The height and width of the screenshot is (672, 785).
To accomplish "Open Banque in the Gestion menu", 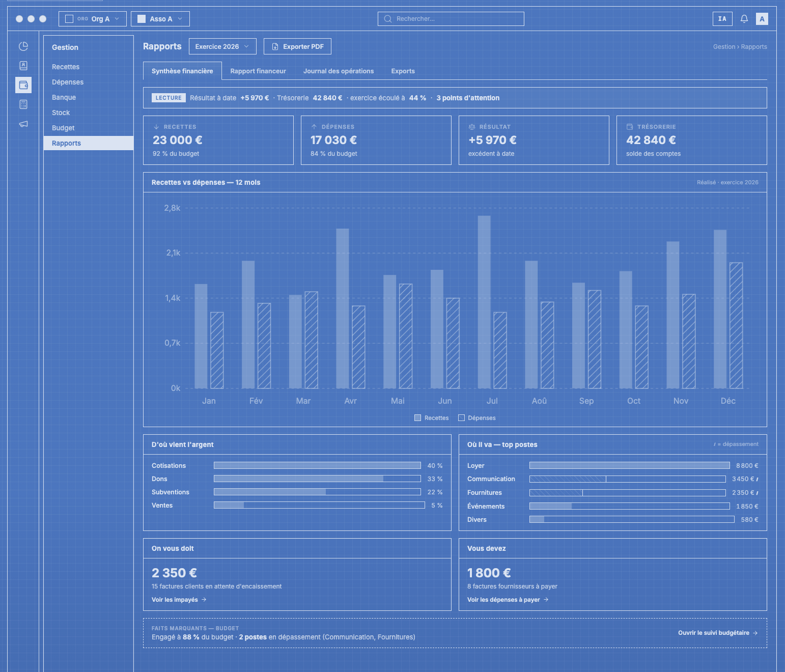I will click(x=89, y=97).
